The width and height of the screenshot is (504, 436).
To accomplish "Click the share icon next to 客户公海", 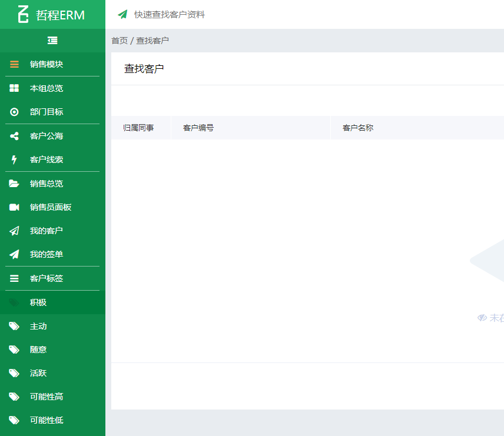I will point(14,136).
